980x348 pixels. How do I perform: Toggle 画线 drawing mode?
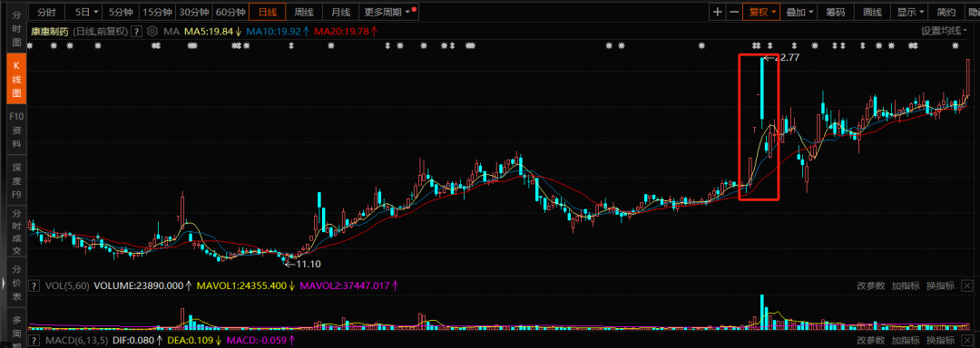[872, 12]
